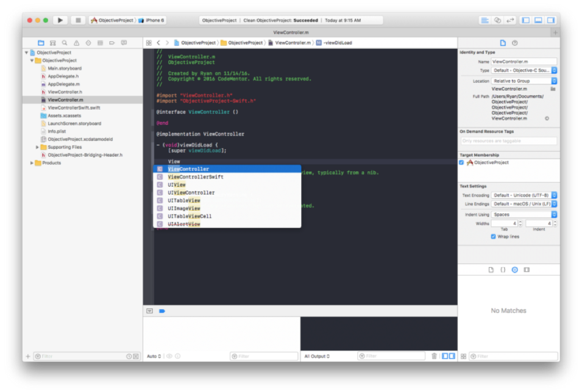Open the Test navigator

point(88,43)
